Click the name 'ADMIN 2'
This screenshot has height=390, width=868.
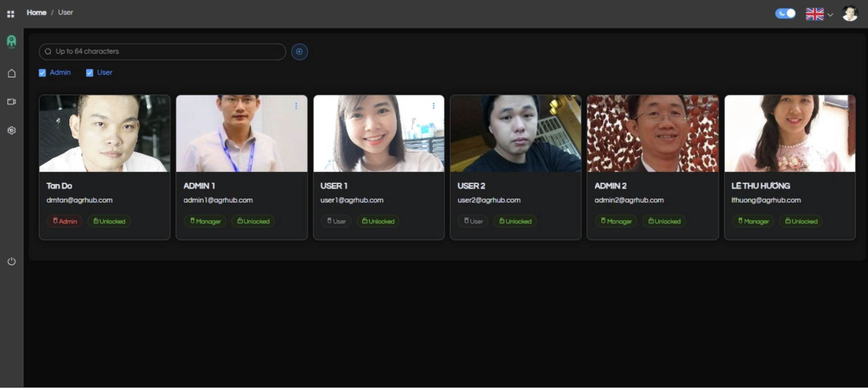point(610,186)
